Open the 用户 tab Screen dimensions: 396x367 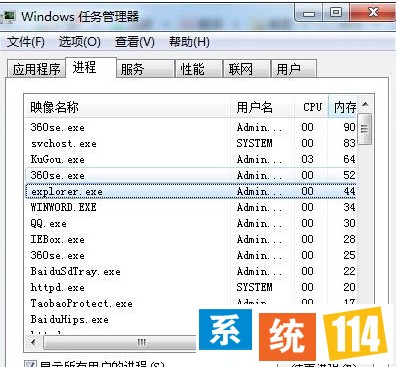click(x=294, y=69)
